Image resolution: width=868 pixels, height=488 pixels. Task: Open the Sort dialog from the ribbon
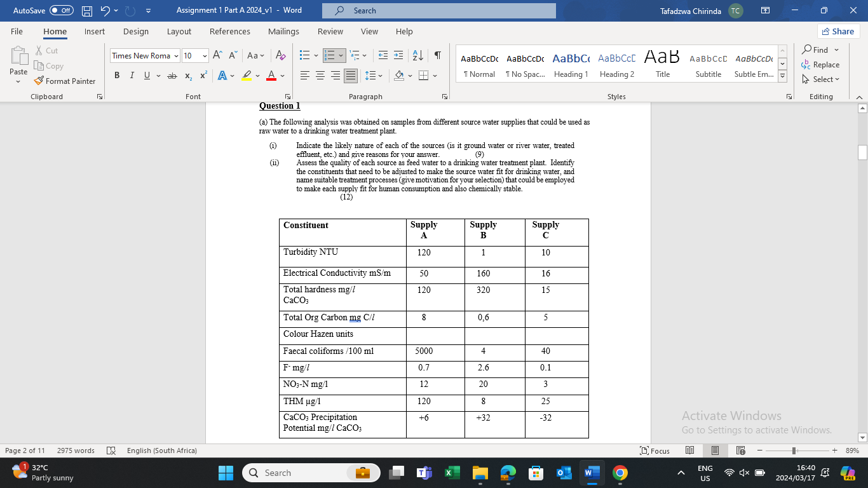pyautogui.click(x=417, y=55)
